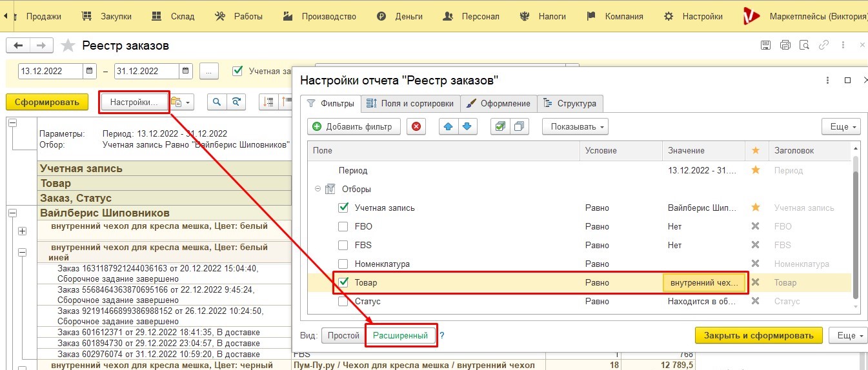The width and height of the screenshot is (868, 370).
Task: Open the Продажи menu
Action: [x=43, y=16]
